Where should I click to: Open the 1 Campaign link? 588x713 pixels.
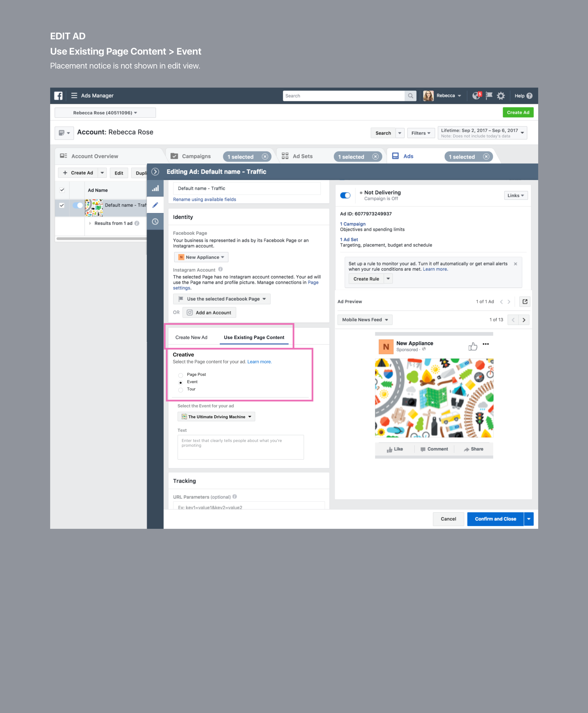click(353, 224)
